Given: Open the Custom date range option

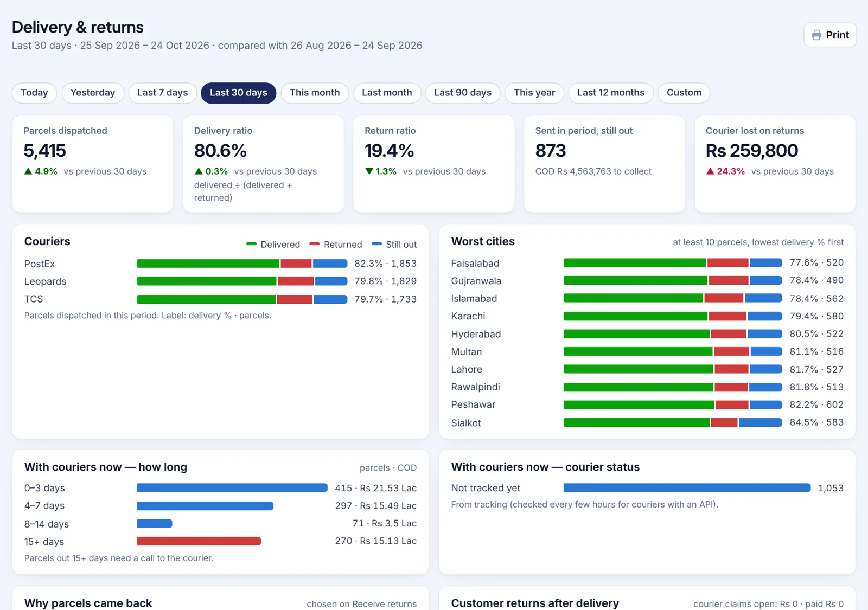Looking at the screenshot, I should tap(684, 93).
